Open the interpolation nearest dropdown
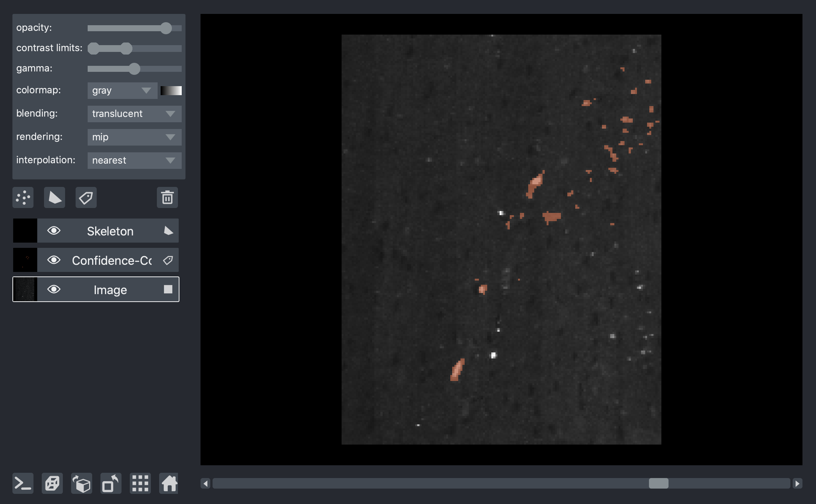The image size is (816, 504). [134, 161]
